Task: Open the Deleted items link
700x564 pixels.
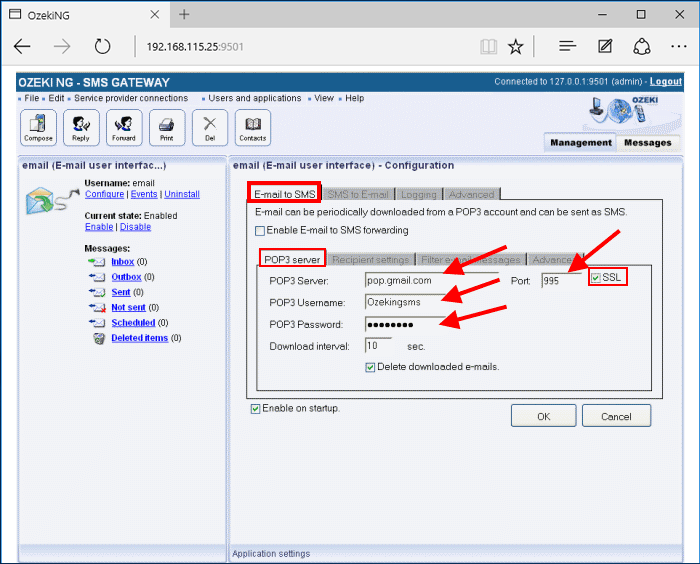Action: click(140, 338)
